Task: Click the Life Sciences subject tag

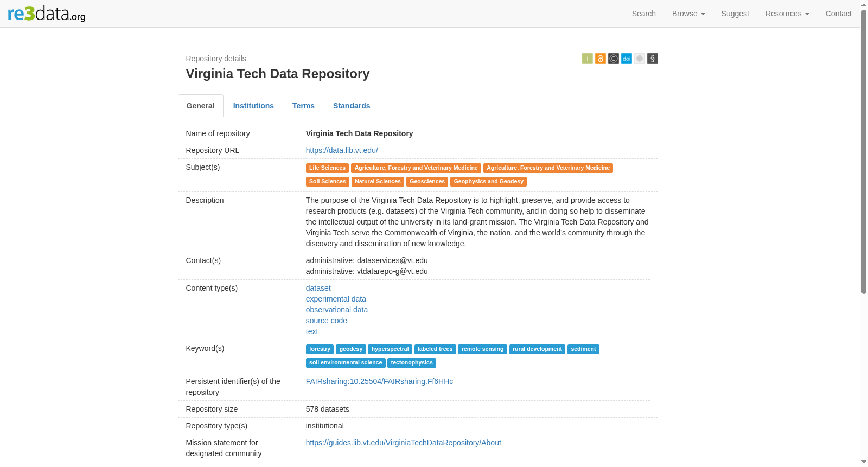Action: pyautogui.click(x=327, y=168)
